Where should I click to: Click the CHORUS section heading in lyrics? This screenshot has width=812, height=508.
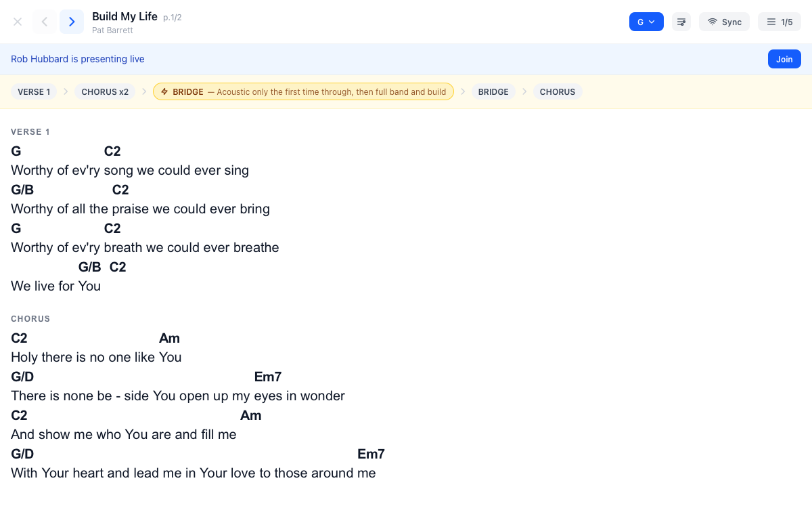coord(30,319)
